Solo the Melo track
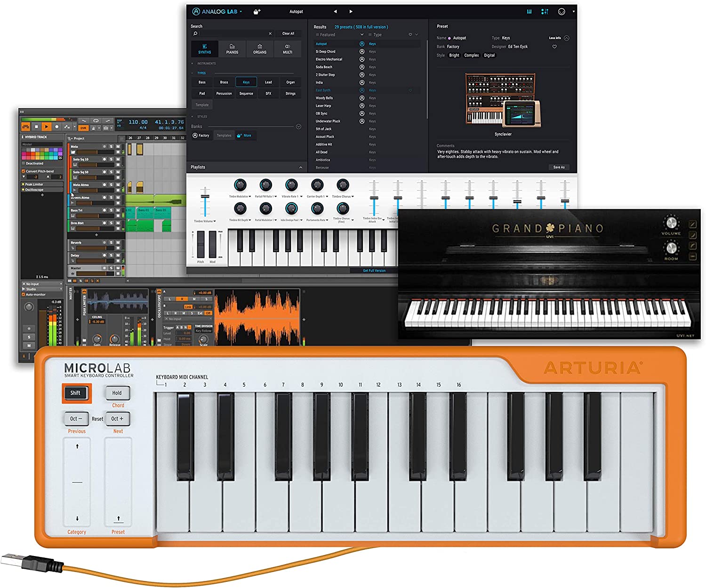 tap(111, 146)
